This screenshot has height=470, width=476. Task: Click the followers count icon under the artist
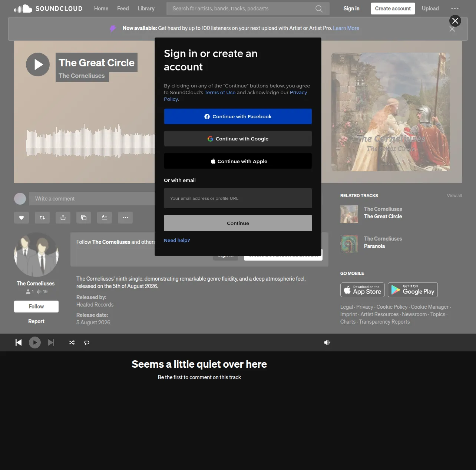(28, 292)
